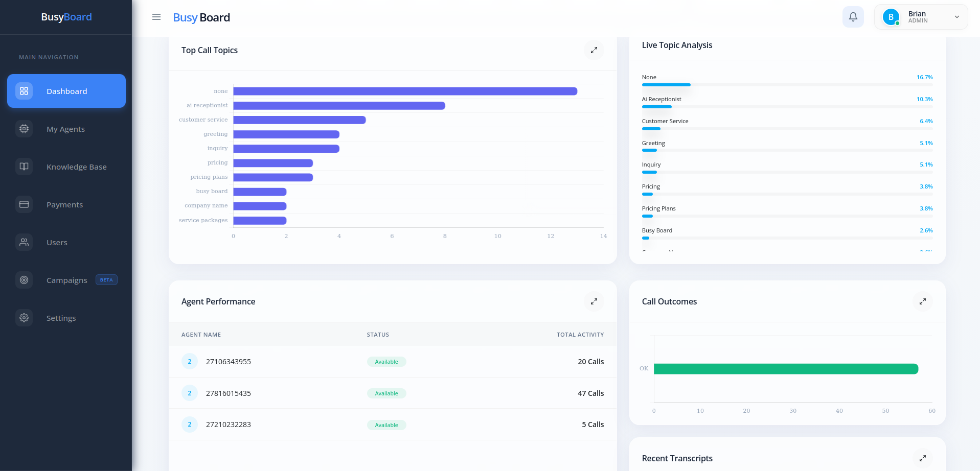
Task: Click the Live Topic Analysis heading
Action: click(677, 45)
